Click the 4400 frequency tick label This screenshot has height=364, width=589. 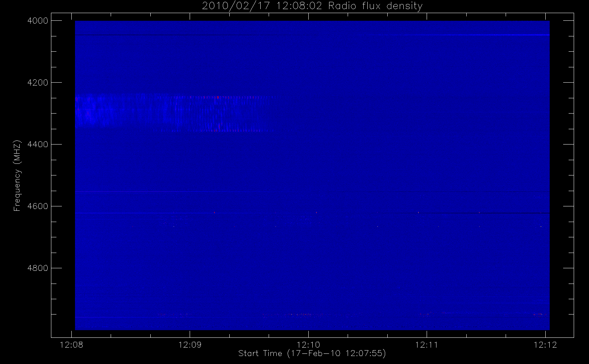click(x=38, y=145)
